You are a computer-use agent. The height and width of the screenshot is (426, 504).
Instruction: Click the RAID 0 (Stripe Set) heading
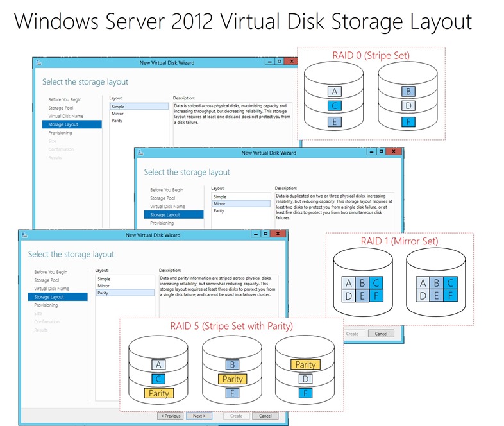point(371,55)
